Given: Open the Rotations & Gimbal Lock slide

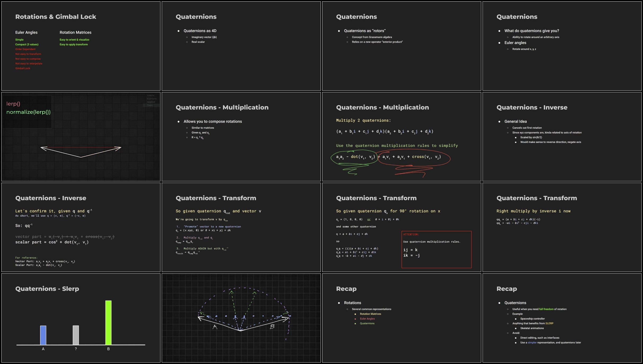Looking at the screenshot, I should click(81, 46).
